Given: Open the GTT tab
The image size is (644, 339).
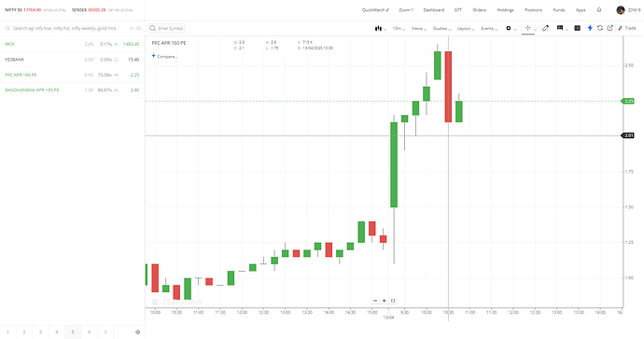Looking at the screenshot, I should (458, 10).
